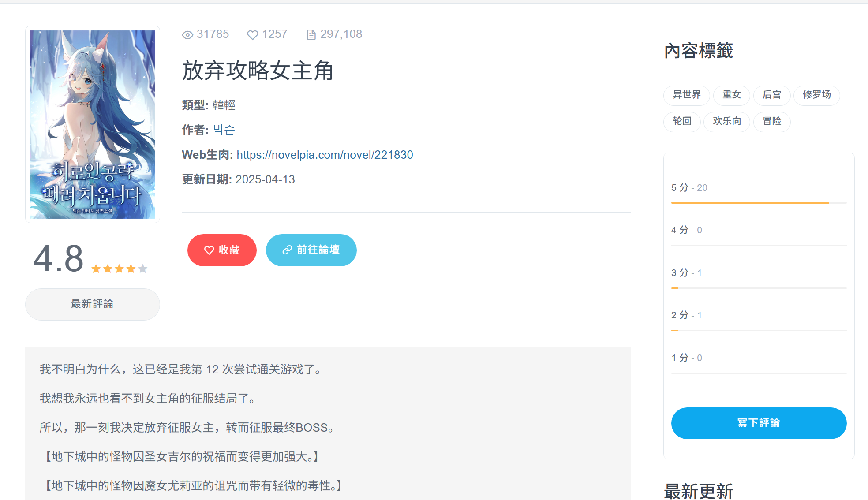The image size is (868, 500).
Task: Click the last gray rating star
Action: coord(142,269)
